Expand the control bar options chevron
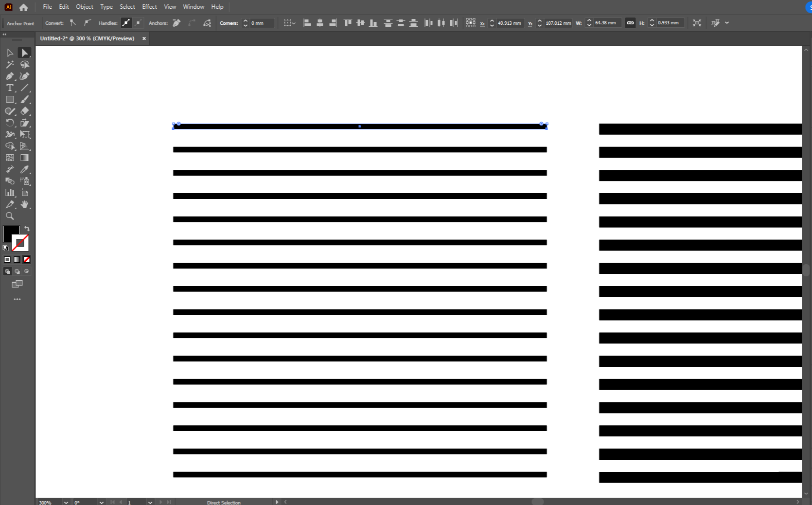Image resolution: width=812 pixels, height=505 pixels. pos(727,23)
